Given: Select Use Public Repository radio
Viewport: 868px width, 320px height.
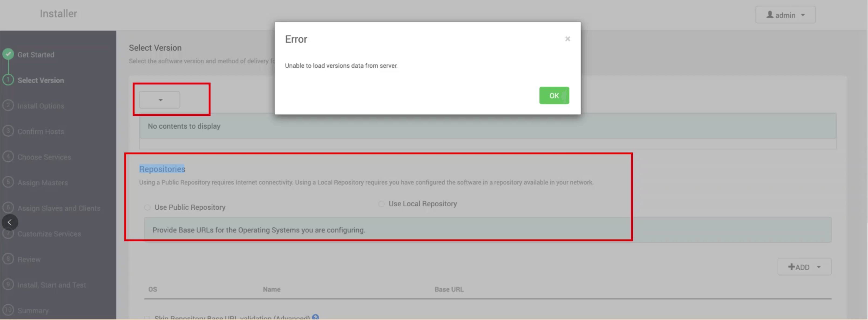Looking at the screenshot, I should (147, 207).
